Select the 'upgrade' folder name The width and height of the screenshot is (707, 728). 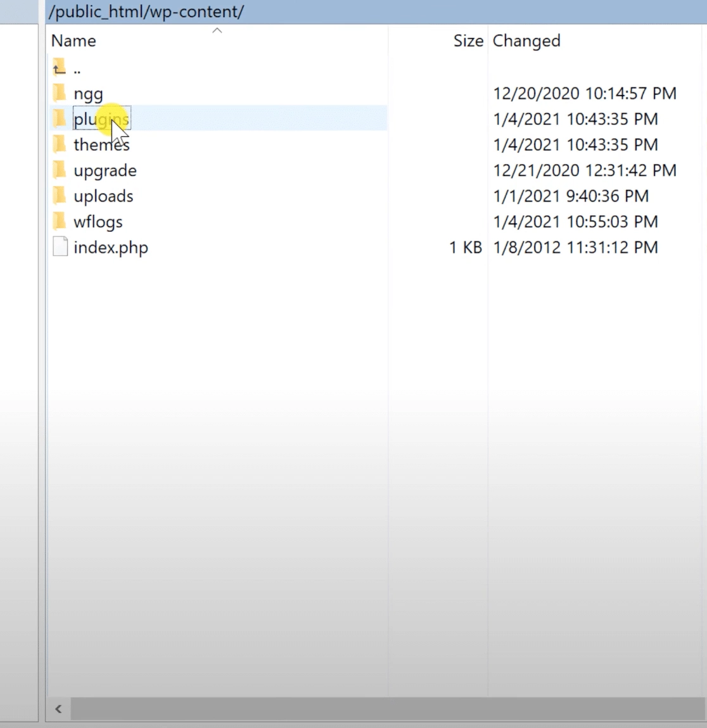(105, 171)
